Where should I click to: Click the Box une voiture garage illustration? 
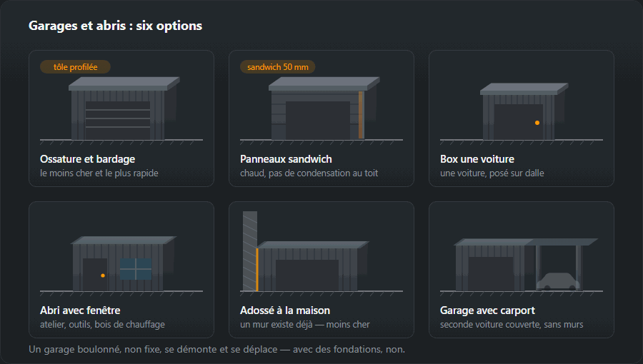[x=522, y=113]
